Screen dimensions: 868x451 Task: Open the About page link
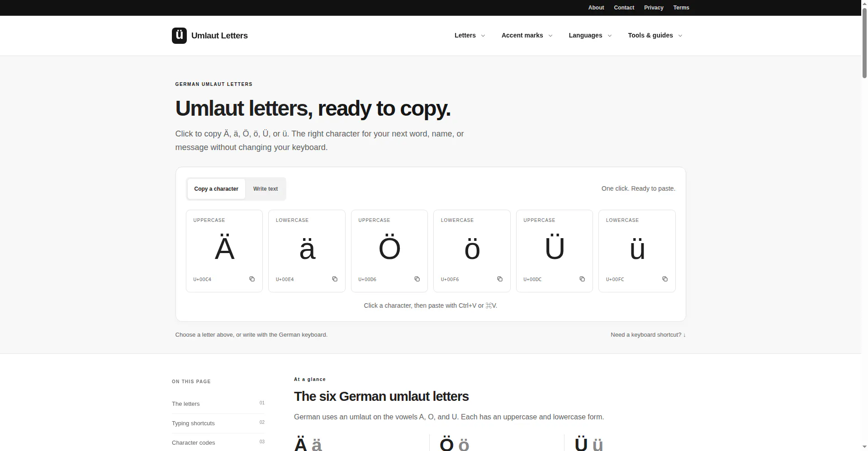tap(596, 8)
